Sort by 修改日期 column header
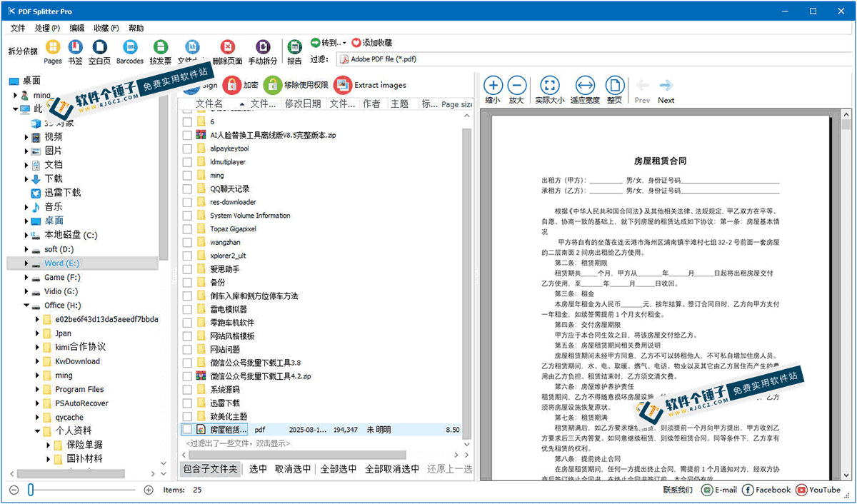Screen dimensions: 857x504 pyautogui.click(x=303, y=104)
